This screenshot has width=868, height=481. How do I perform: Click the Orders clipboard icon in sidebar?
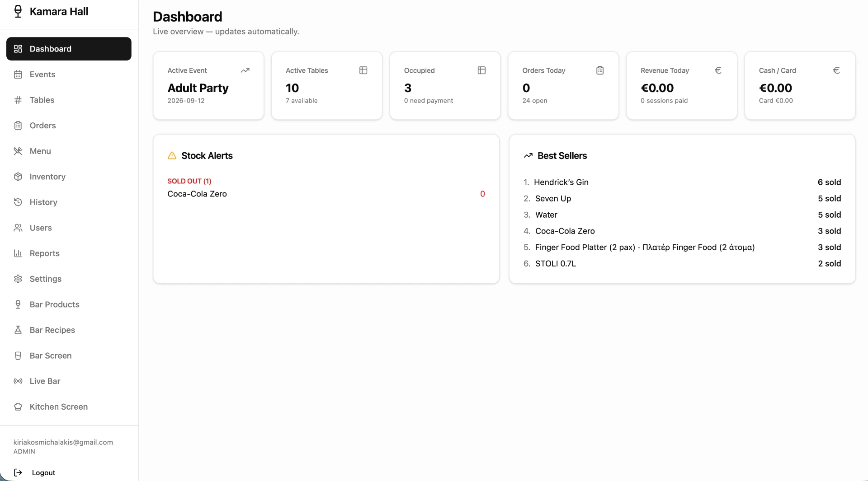[18, 126]
